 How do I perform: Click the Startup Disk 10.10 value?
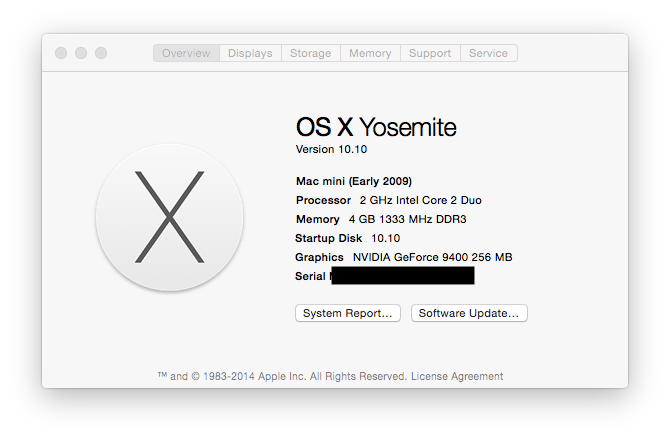[385, 238]
